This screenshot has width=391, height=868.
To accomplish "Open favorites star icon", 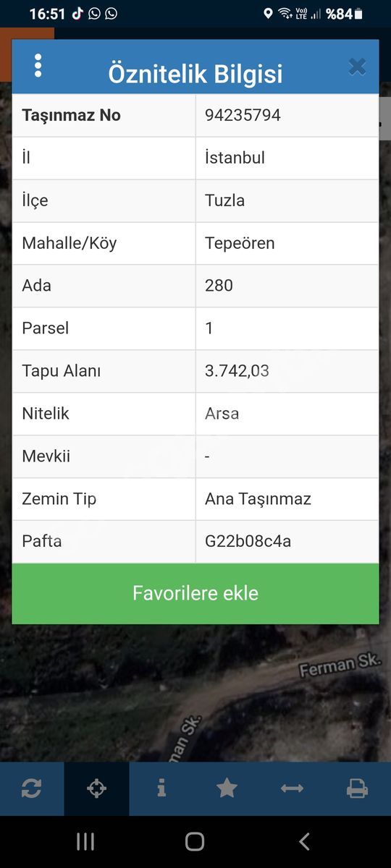I will 227,788.
